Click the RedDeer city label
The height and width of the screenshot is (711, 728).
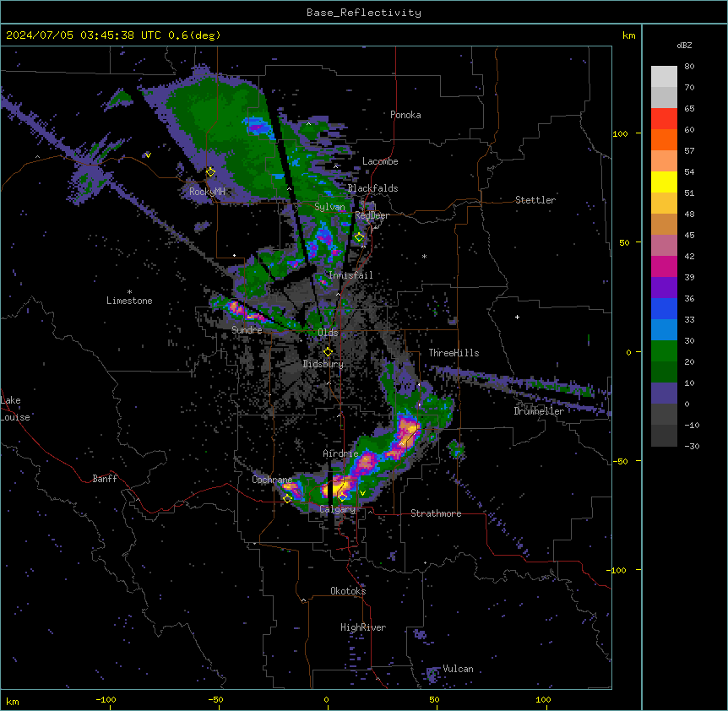coord(372,215)
